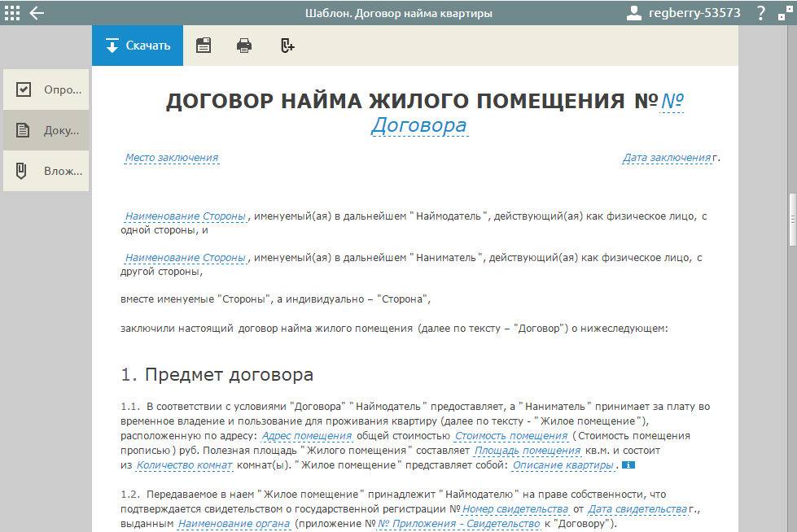Edit the Площадь помещения field
797x532 pixels.
(x=527, y=451)
